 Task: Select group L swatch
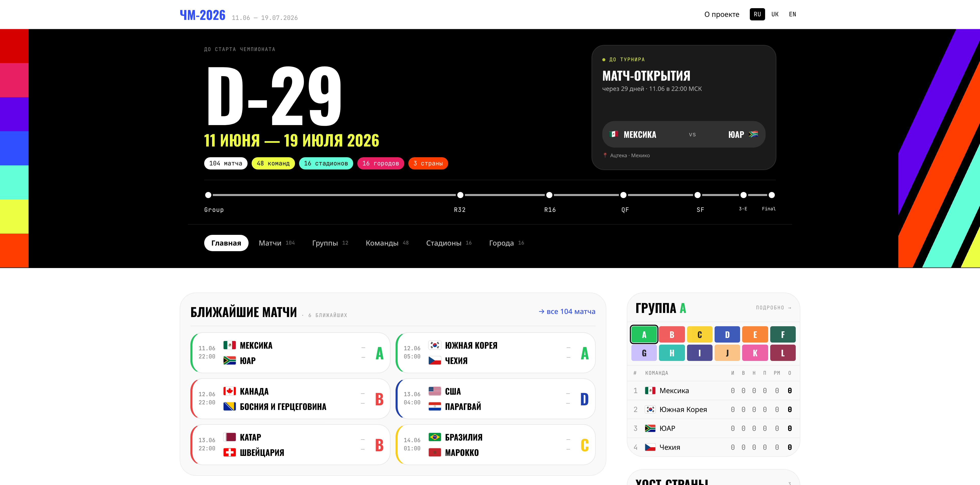click(x=783, y=353)
